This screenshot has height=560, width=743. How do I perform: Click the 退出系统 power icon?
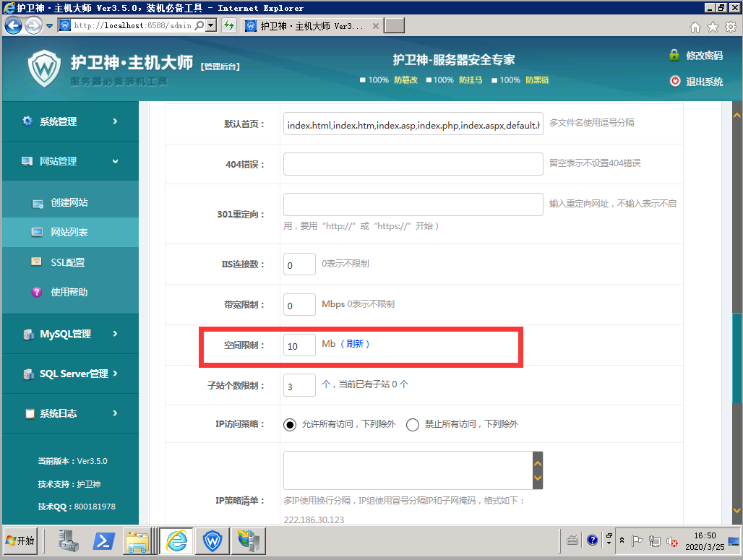click(x=675, y=82)
